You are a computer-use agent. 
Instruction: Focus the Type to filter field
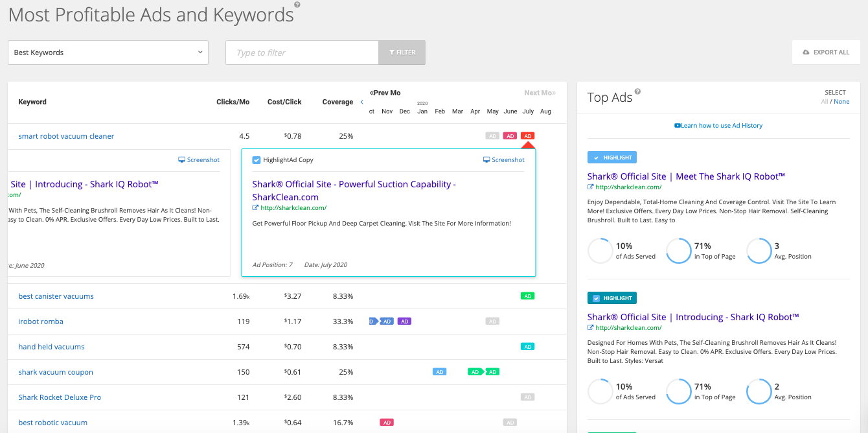[302, 53]
